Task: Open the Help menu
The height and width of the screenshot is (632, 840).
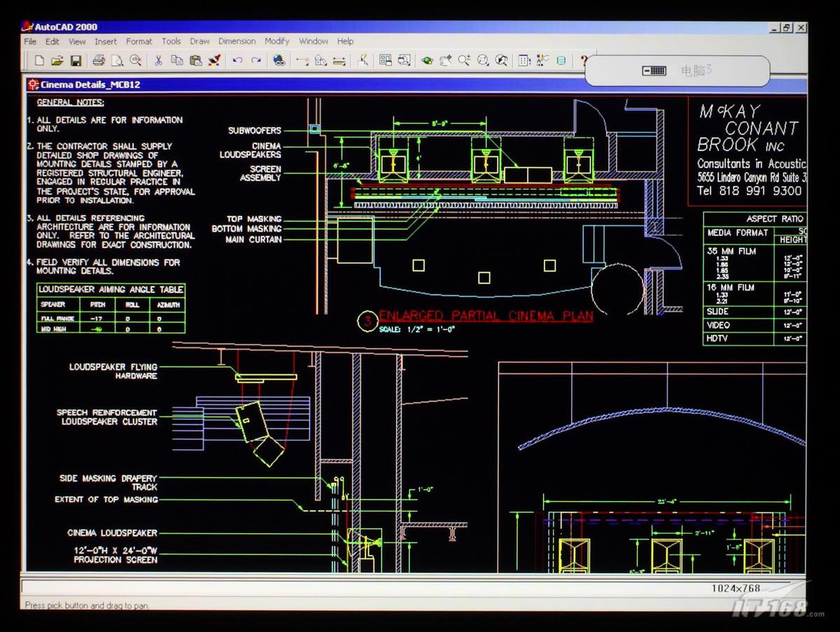Action: tap(345, 42)
